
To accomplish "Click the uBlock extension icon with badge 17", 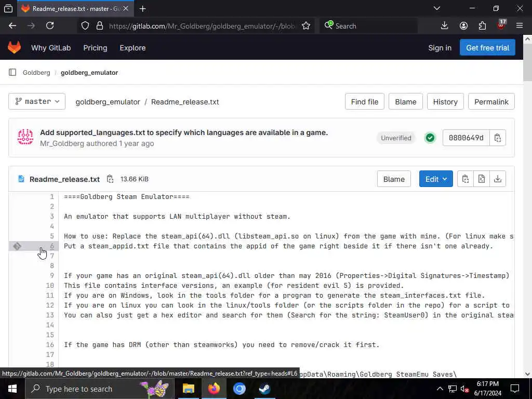I will pyautogui.click(x=501, y=25).
